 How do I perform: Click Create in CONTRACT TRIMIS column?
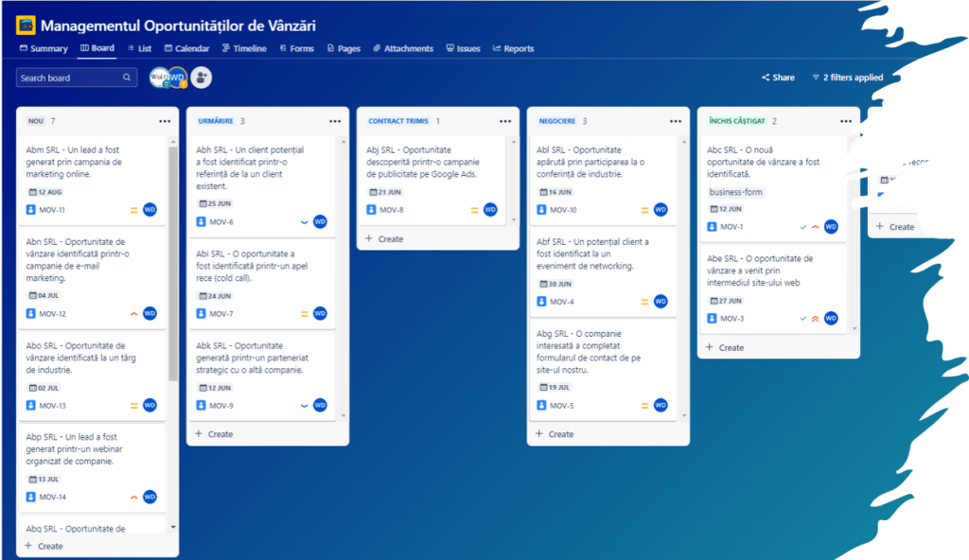384,239
